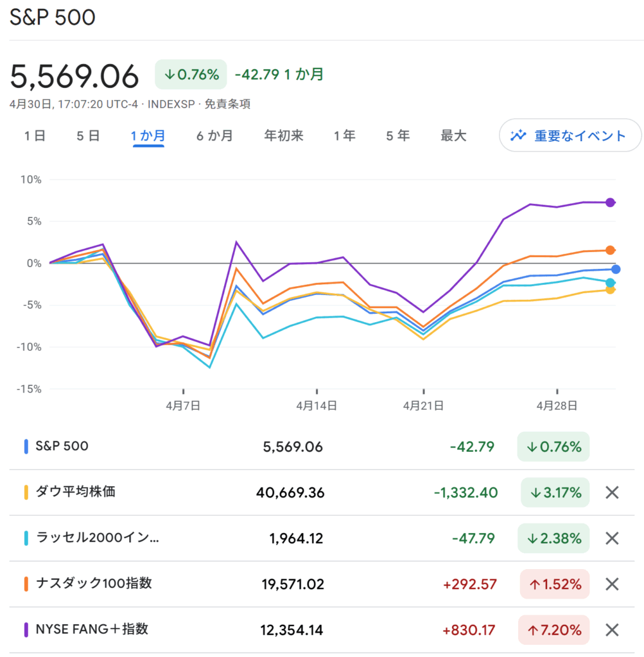644x657 pixels.
Task: Click the headline price 5,569.06
Action: [x=74, y=76]
